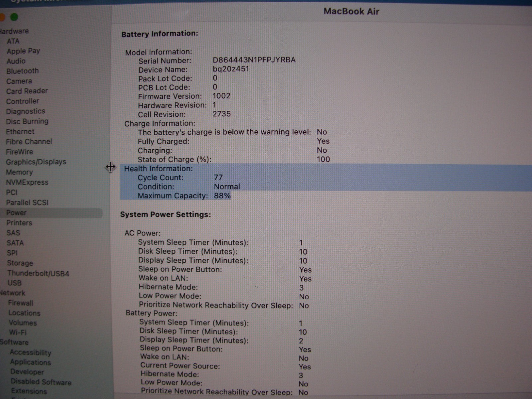Select Wi-Fi under Network
This screenshot has height=399, width=532.
(18, 332)
